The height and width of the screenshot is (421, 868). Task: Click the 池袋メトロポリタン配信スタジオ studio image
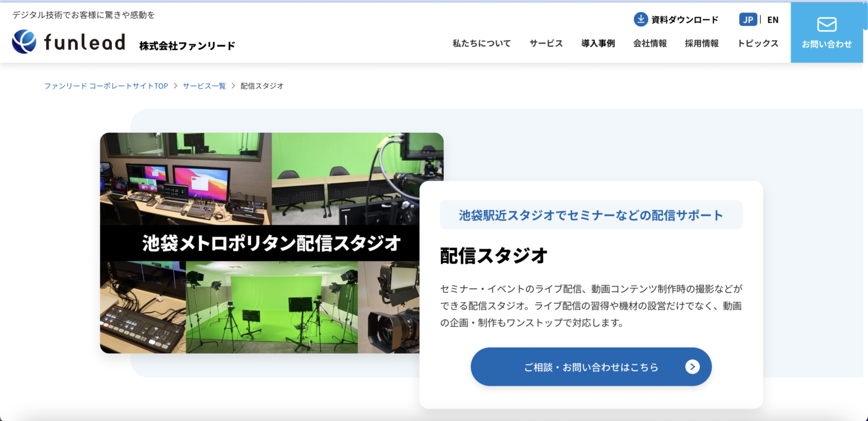[x=272, y=243]
